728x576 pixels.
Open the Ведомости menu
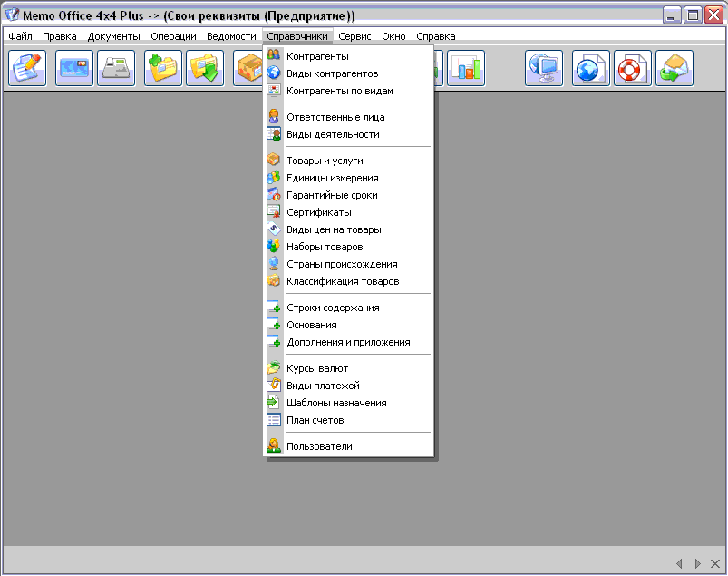click(231, 36)
